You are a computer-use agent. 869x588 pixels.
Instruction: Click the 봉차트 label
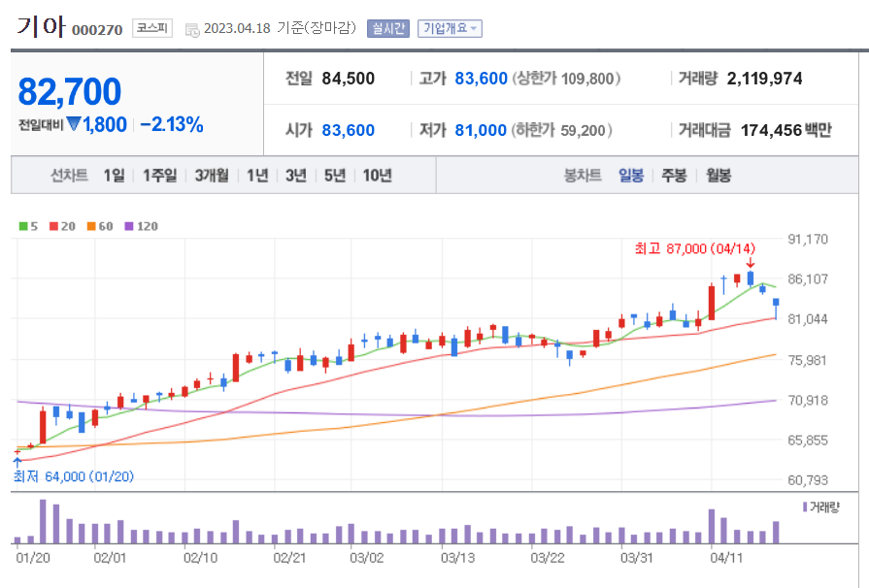[x=583, y=176]
